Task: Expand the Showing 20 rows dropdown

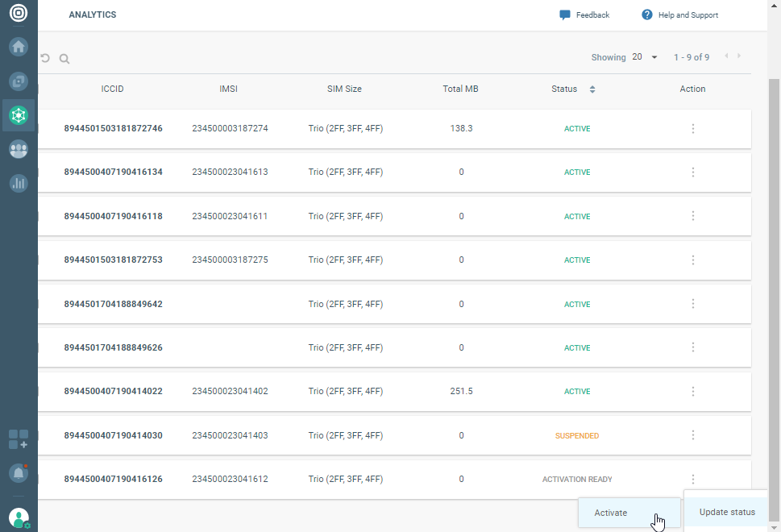Action: pos(646,57)
